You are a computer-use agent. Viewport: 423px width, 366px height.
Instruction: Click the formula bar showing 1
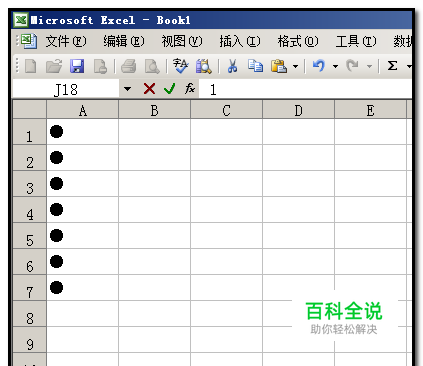[x=305, y=89]
